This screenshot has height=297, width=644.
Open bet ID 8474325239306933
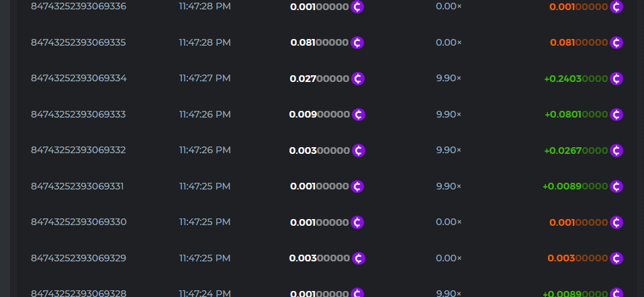(79, 114)
